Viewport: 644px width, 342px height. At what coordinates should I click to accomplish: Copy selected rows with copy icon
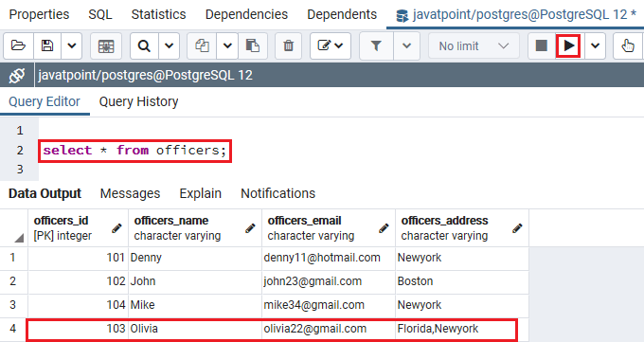pyautogui.click(x=202, y=45)
